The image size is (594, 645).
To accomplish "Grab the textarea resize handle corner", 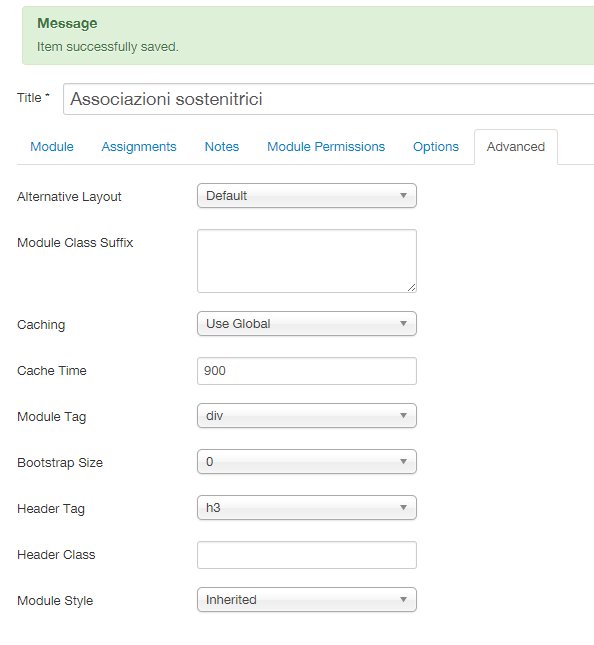I will pos(411,288).
